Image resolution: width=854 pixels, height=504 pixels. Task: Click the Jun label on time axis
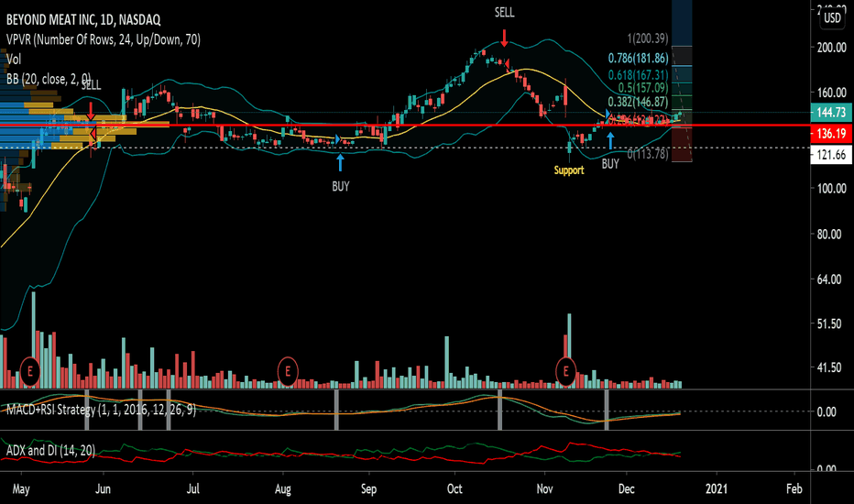(103, 488)
